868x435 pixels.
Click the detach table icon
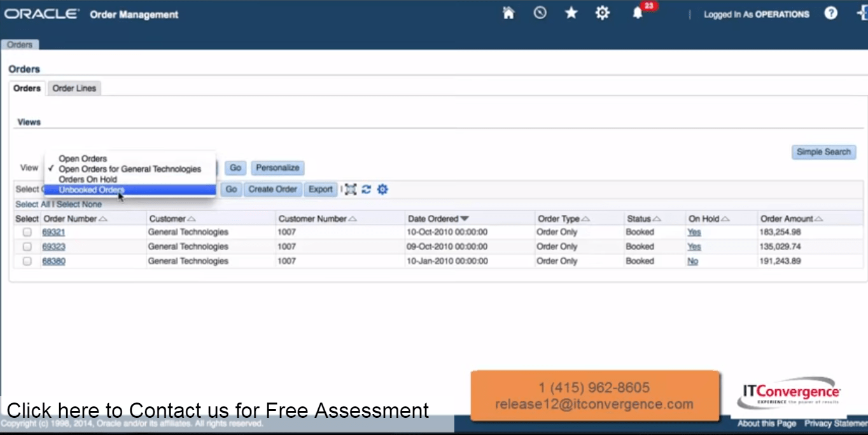coord(351,190)
